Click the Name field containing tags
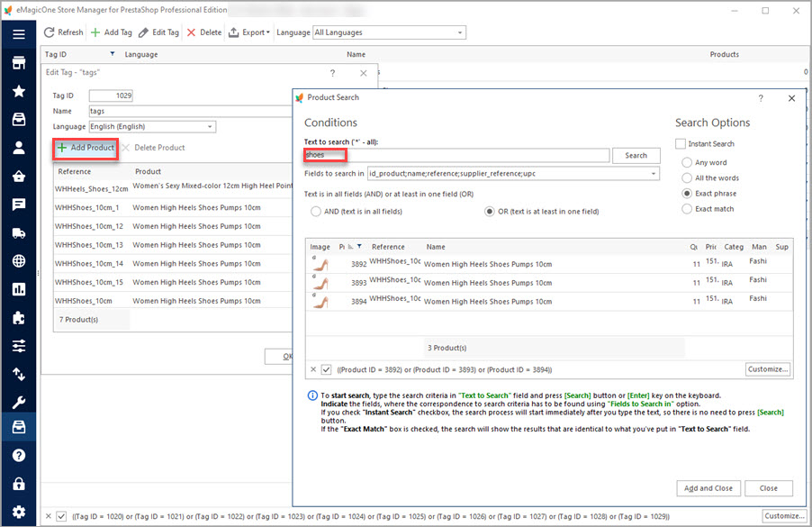 pyautogui.click(x=191, y=111)
